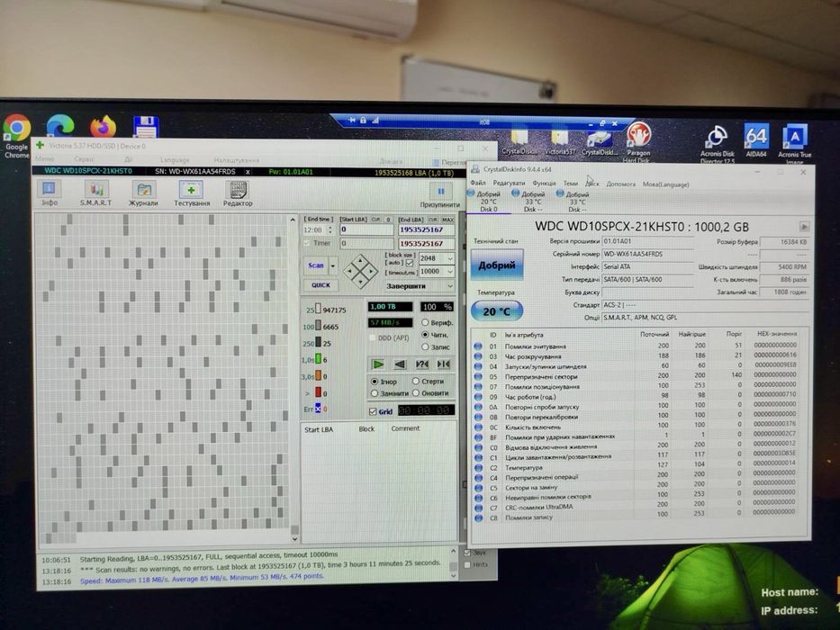840x630 pixels.
Task: Open the floppy disk desktop icon
Action: [x=145, y=128]
